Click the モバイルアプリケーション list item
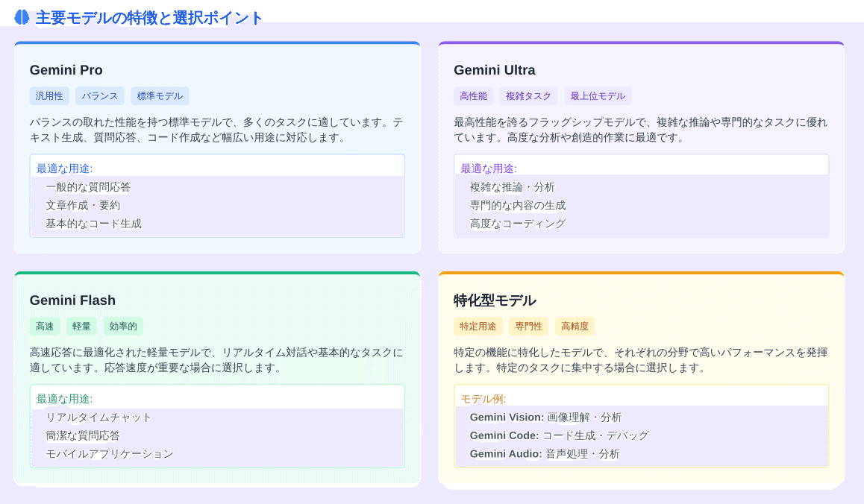864x504 pixels. click(x=110, y=454)
